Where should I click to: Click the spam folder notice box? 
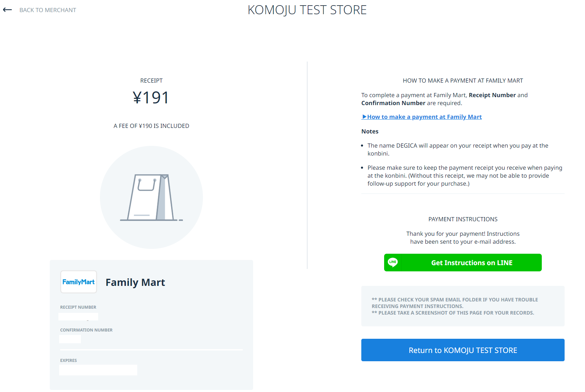tap(463, 306)
